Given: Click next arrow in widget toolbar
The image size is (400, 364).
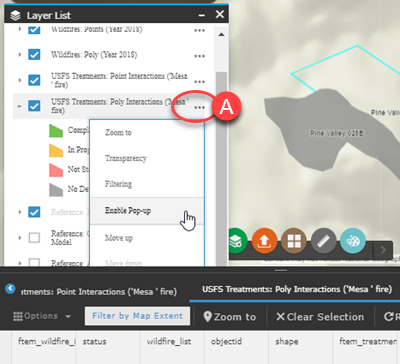Looking at the screenshot, I should 383,250.
